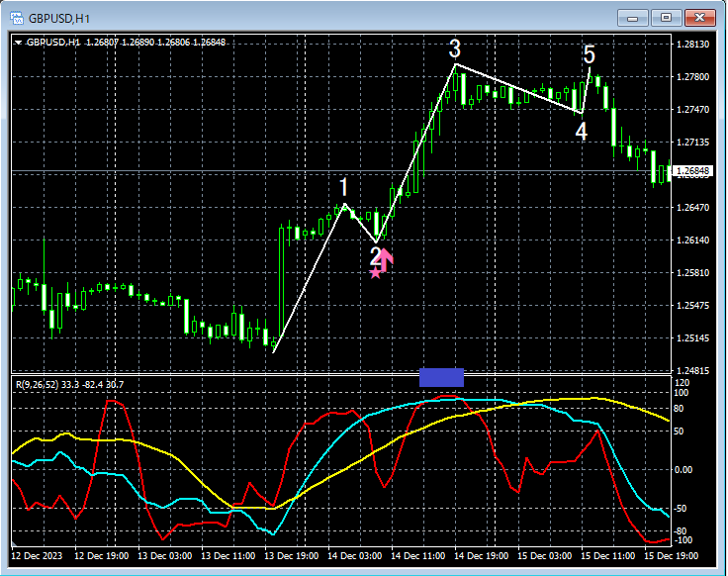728x576 pixels.
Task: Click the 1.25810 price scale value
Action: click(x=693, y=273)
